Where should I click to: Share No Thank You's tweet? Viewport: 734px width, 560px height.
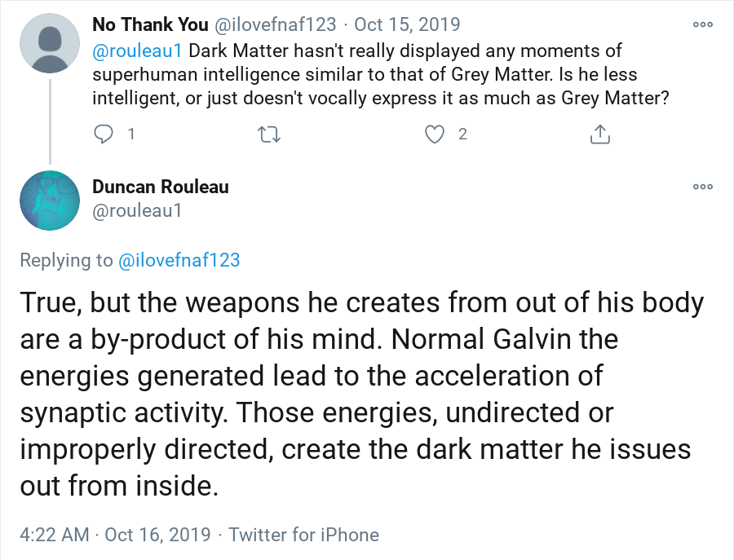pyautogui.click(x=599, y=134)
